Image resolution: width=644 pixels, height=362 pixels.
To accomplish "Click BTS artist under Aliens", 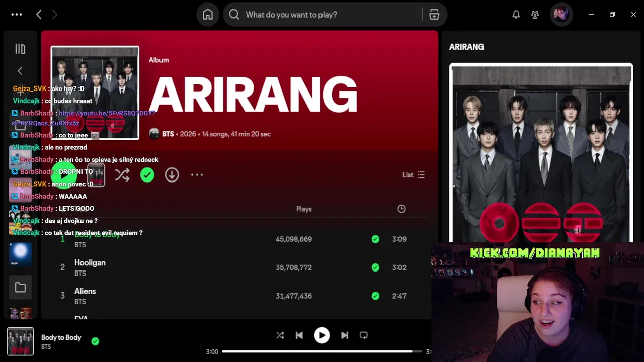I will pyautogui.click(x=80, y=302).
